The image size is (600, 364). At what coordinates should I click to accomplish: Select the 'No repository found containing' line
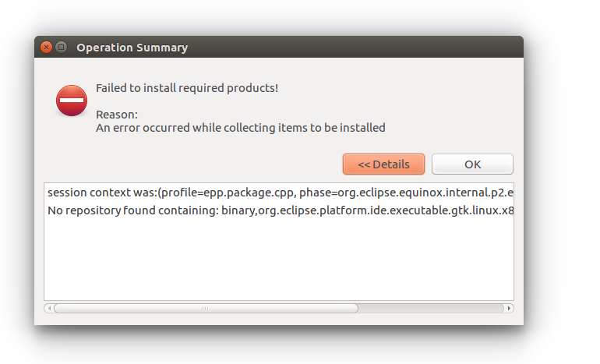pos(280,210)
